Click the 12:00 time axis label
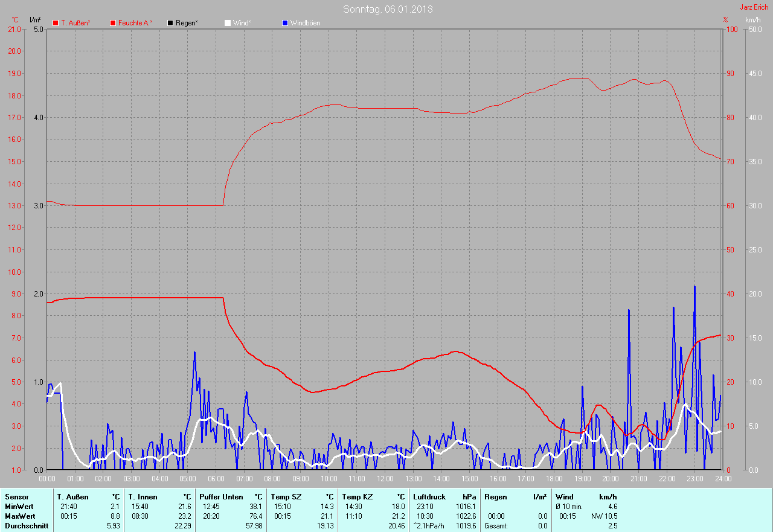The height and width of the screenshot is (532, 773). 385,479
